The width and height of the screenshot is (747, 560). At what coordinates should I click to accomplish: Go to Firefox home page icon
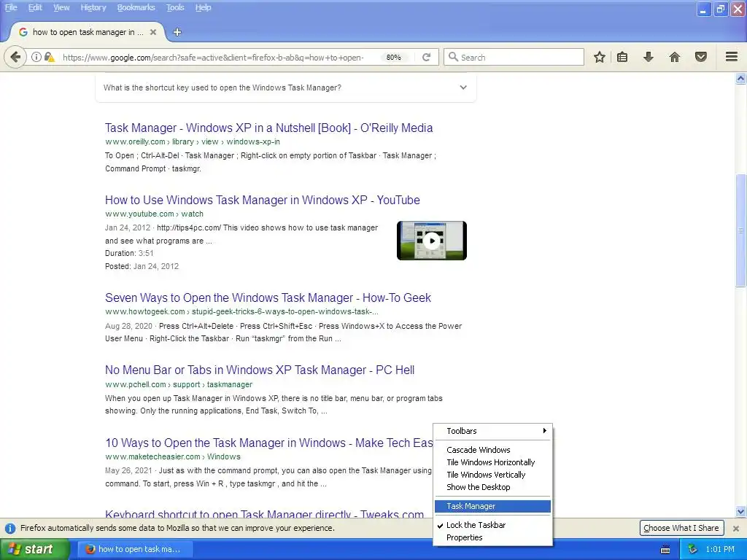pyautogui.click(x=675, y=57)
